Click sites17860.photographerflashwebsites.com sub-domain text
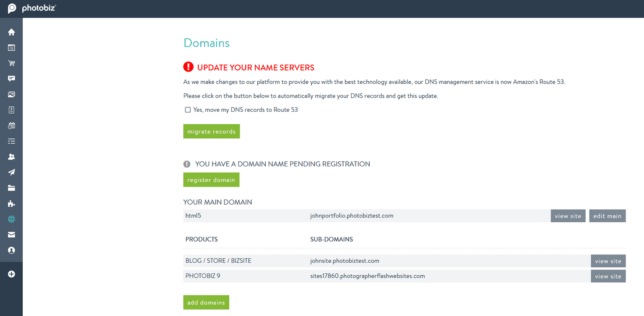Image resolution: width=644 pixels, height=316 pixels. pos(368,276)
